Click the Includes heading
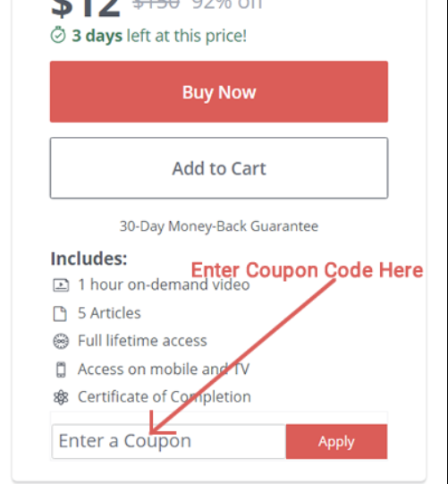 [x=89, y=259]
